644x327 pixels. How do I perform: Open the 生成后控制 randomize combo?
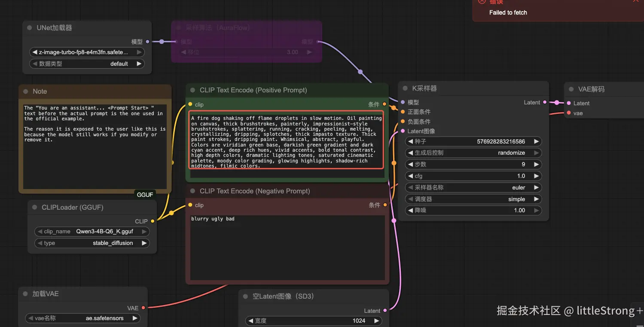tap(473, 153)
